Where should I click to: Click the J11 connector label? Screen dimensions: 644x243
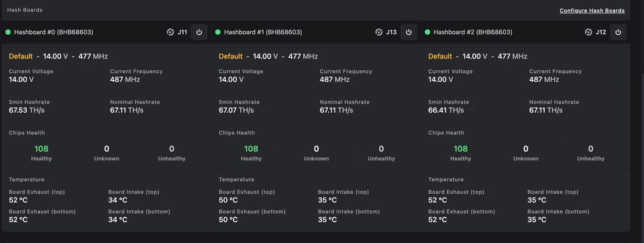182,32
